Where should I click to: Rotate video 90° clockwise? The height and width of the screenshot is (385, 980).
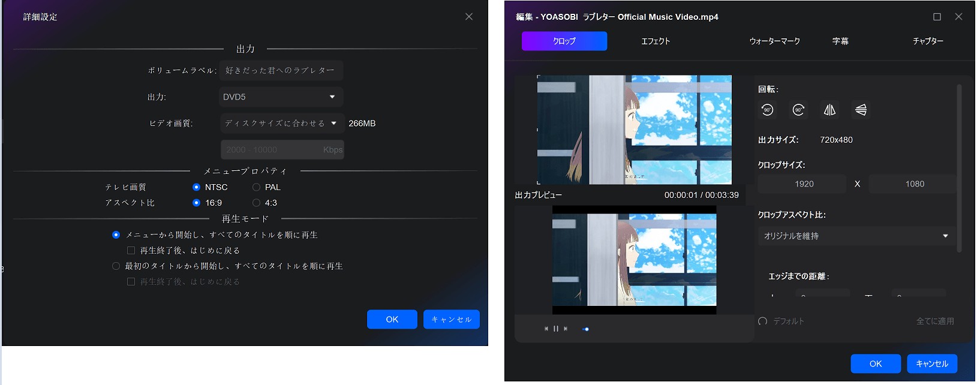point(798,110)
